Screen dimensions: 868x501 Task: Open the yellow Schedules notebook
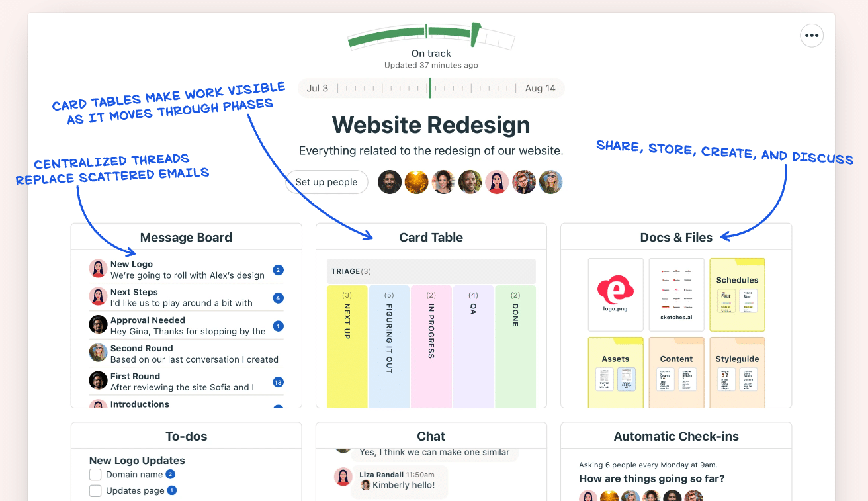click(736, 294)
